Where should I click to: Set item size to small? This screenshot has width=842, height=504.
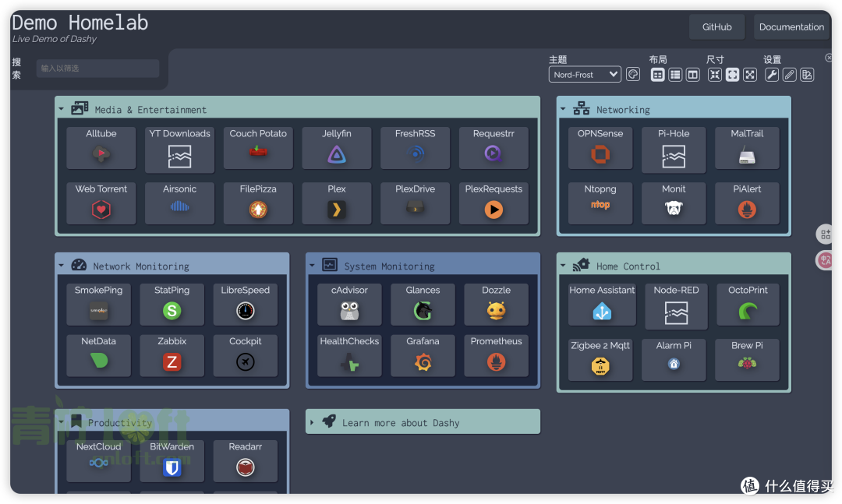(x=714, y=75)
